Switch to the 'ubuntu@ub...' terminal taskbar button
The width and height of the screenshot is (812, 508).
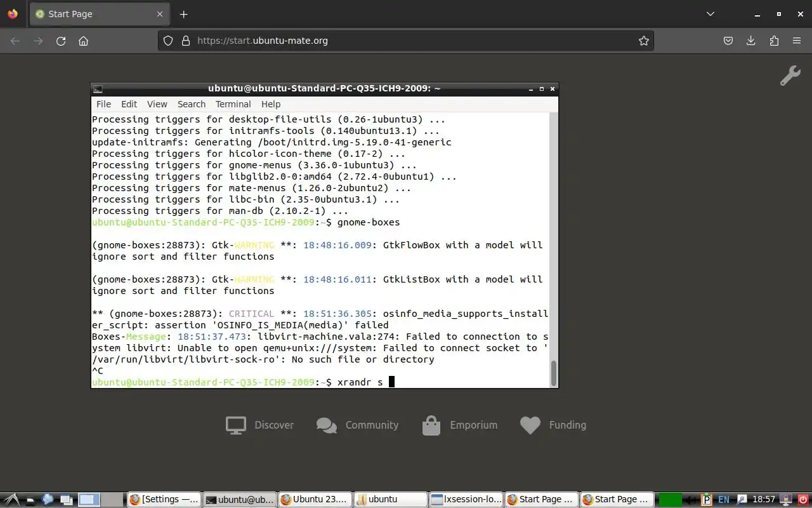pyautogui.click(x=240, y=500)
